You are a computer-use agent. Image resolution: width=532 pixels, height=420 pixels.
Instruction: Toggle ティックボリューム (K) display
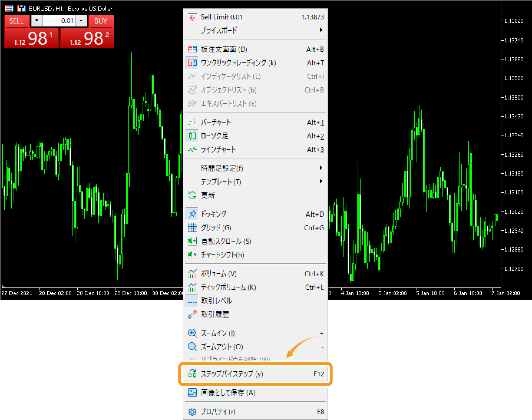click(255, 287)
